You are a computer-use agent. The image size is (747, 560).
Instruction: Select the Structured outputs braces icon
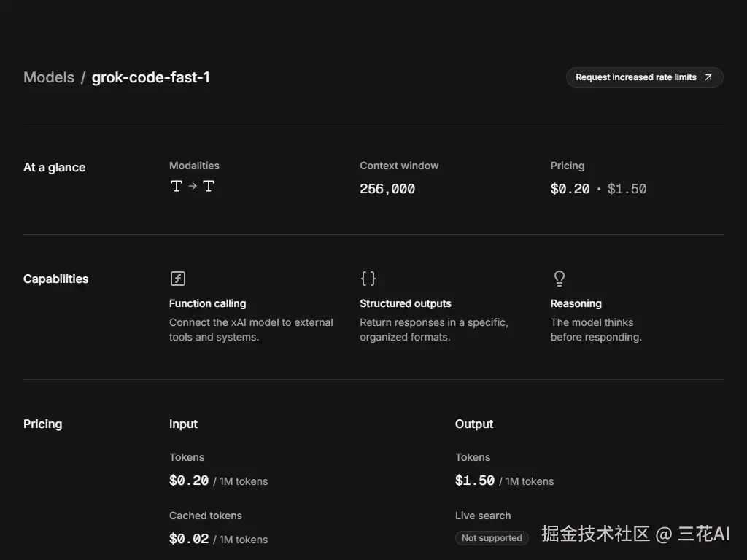tap(368, 278)
